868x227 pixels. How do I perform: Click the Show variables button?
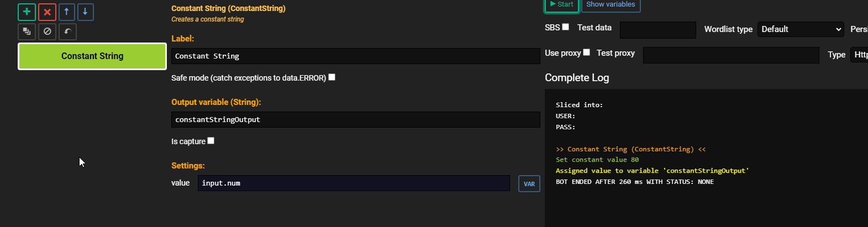click(611, 5)
